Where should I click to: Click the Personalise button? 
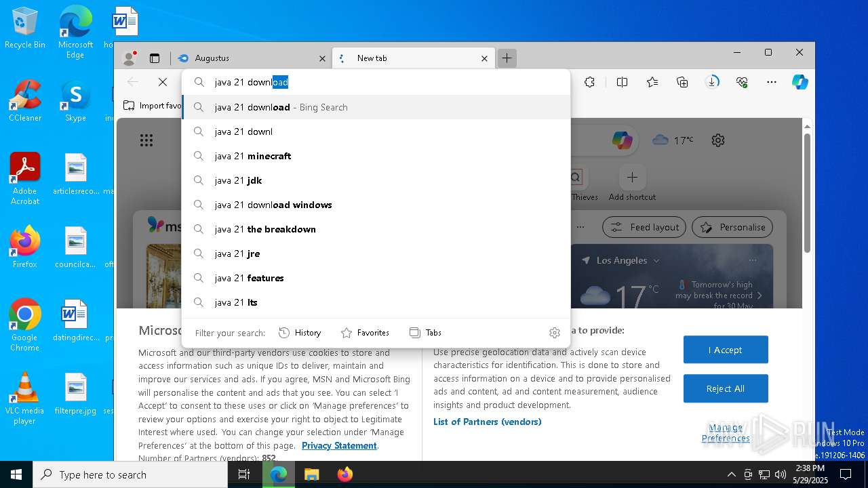[x=733, y=227]
